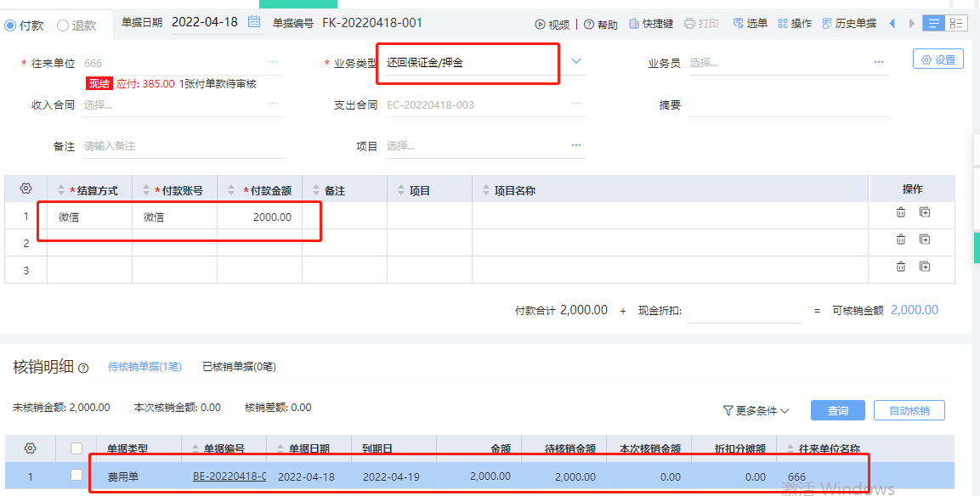The height and width of the screenshot is (496, 980).
Task: Click the 自动核销 button
Action: pyautogui.click(x=909, y=410)
